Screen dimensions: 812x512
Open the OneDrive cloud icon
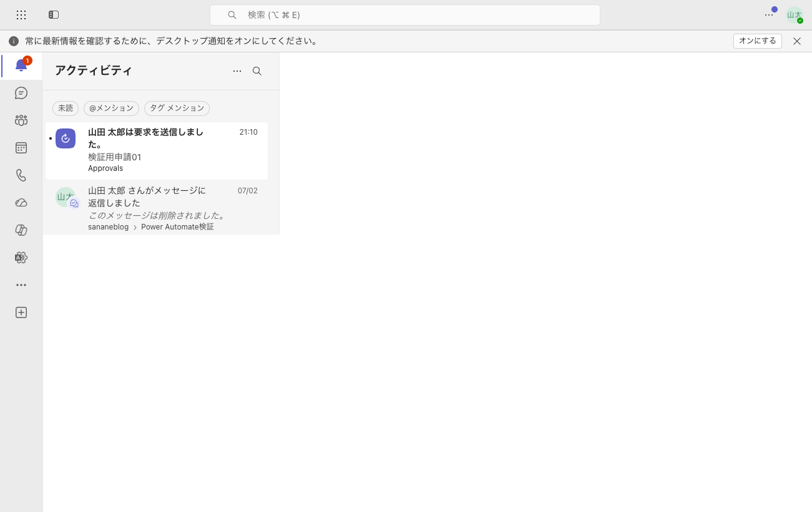[21, 203]
